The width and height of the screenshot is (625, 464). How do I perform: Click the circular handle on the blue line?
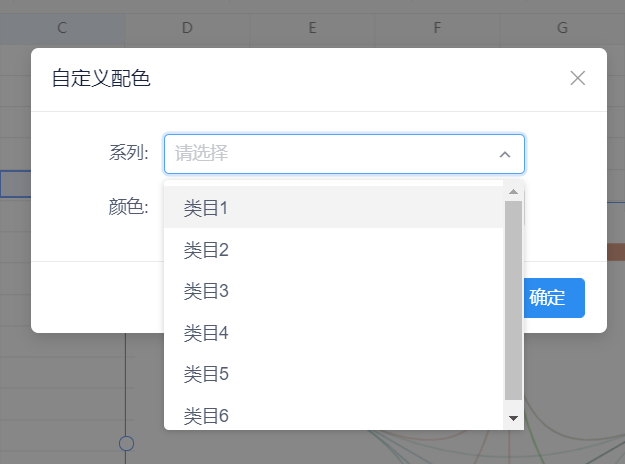(x=126, y=443)
